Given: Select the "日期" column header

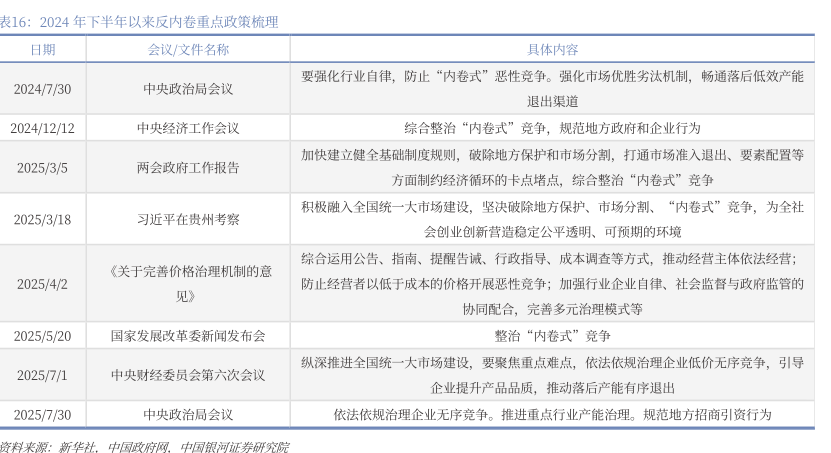Looking at the screenshot, I should (42, 49).
